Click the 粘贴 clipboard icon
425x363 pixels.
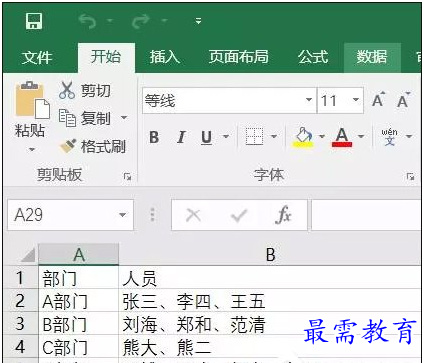click(x=32, y=100)
